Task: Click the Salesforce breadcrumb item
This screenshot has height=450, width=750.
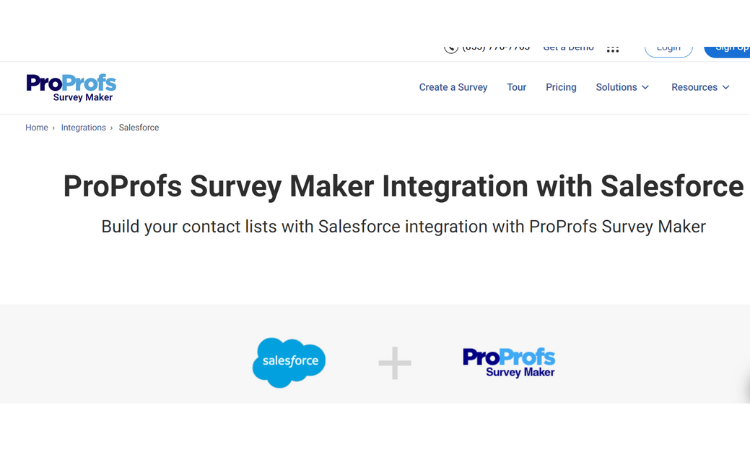Action: [139, 128]
